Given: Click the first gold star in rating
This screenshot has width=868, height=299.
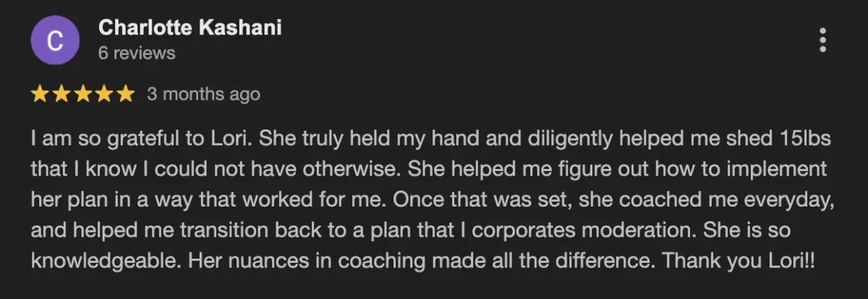Looking at the screenshot, I should [x=41, y=94].
